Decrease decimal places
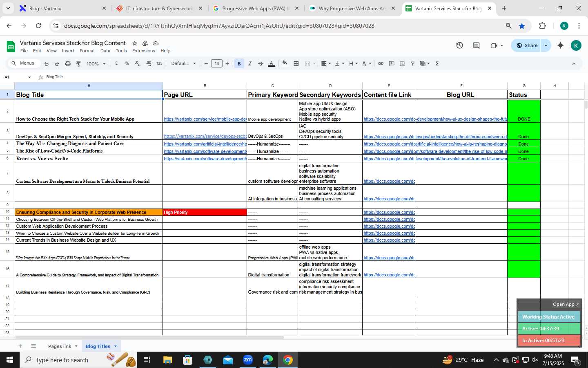588x368 pixels. [138, 63]
